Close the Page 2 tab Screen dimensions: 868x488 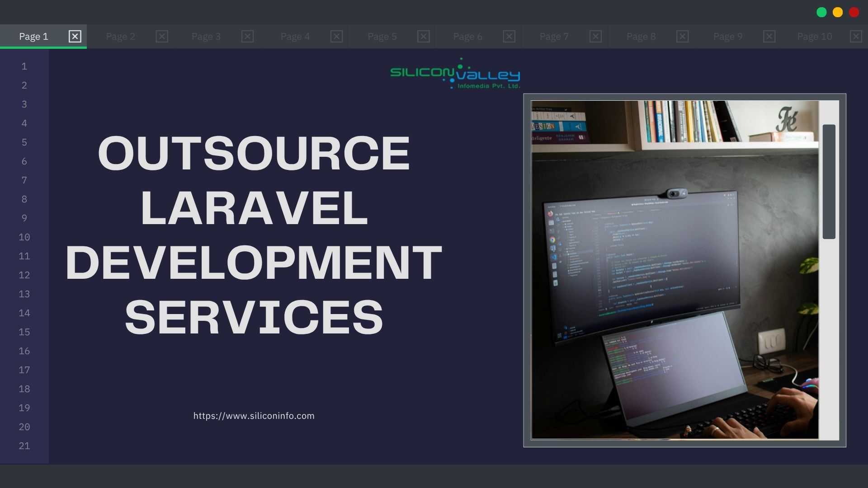pos(162,36)
